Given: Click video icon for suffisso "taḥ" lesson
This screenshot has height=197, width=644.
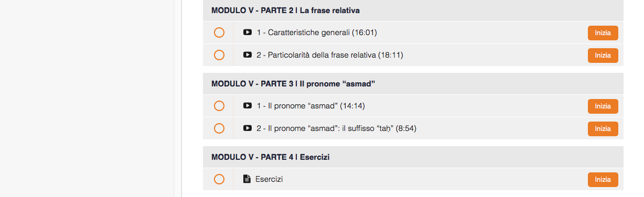Looking at the screenshot, I should coord(248,128).
